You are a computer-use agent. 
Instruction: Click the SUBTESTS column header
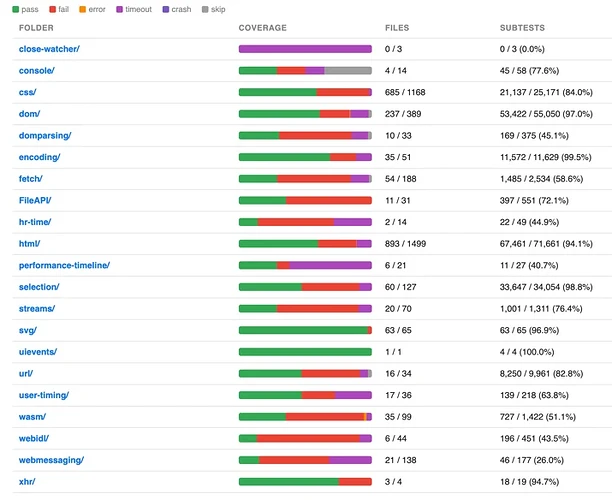click(522, 28)
